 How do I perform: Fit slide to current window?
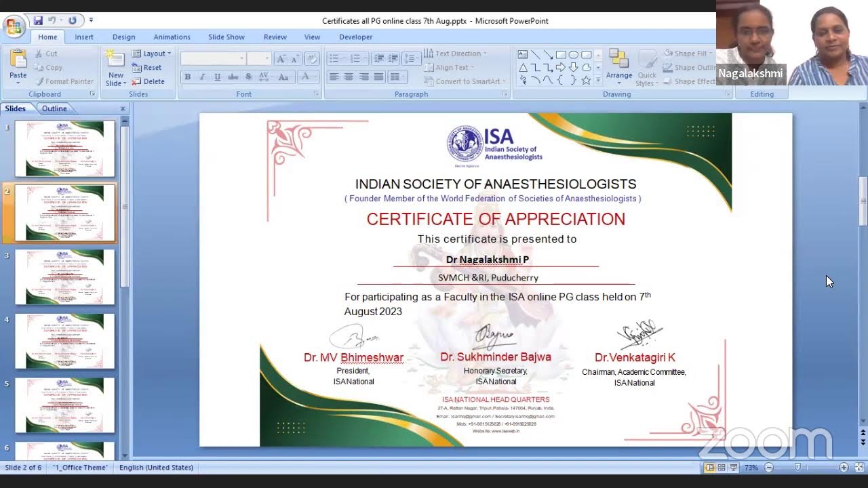(859, 468)
